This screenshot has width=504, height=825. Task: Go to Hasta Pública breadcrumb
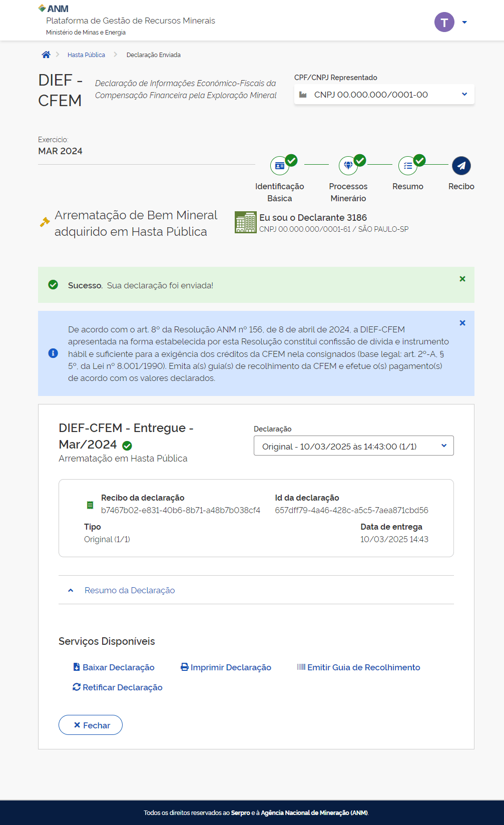86,55
